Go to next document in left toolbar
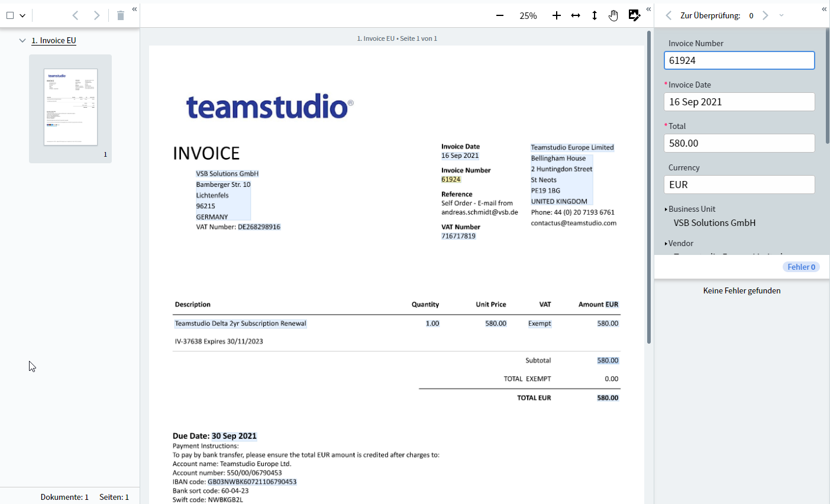 (x=96, y=15)
